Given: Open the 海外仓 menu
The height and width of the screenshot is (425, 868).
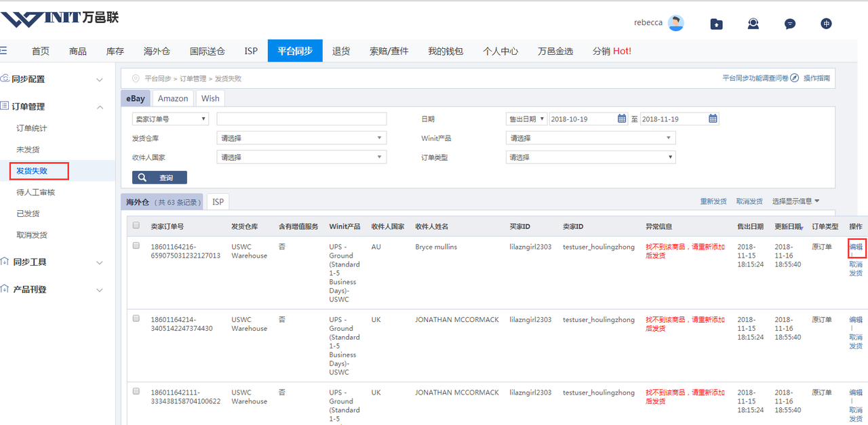Looking at the screenshot, I should (157, 51).
